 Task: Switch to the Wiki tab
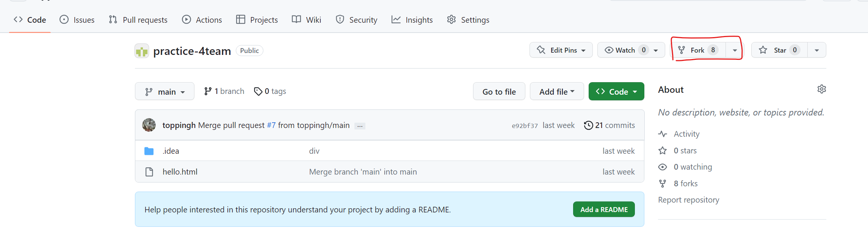point(306,20)
